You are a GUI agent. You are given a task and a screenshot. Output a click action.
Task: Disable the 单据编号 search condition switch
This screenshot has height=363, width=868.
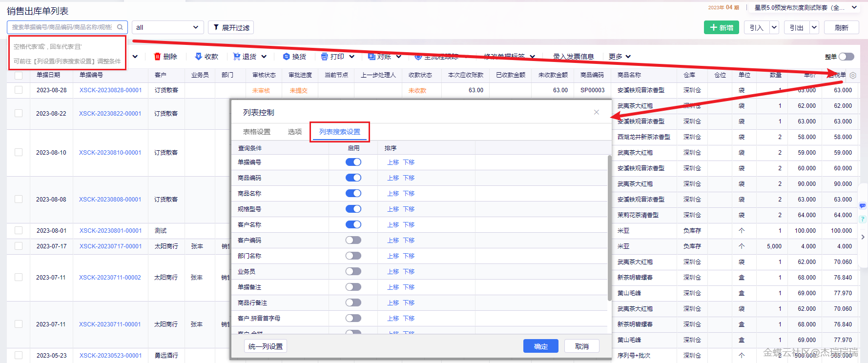(x=353, y=162)
